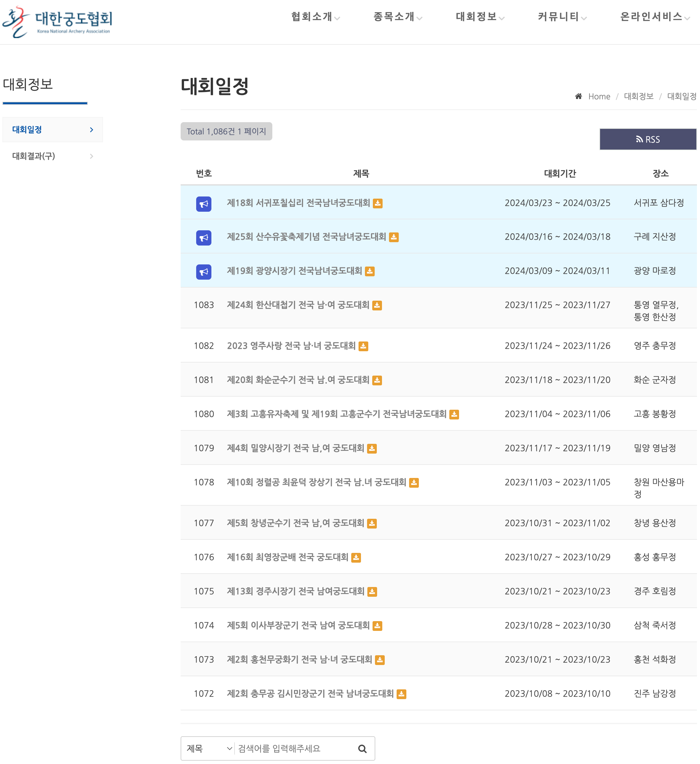Click the RSS button
700x764 pixels.
tap(647, 139)
